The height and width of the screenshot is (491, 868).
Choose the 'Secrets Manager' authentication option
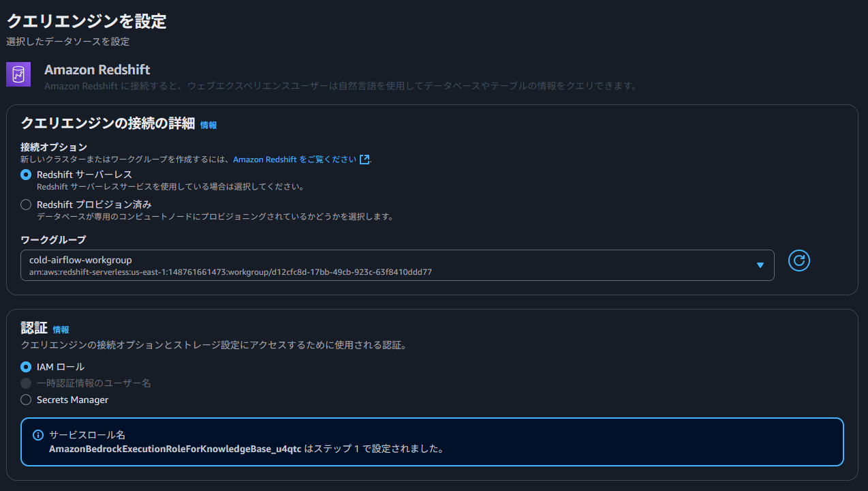[26, 400]
